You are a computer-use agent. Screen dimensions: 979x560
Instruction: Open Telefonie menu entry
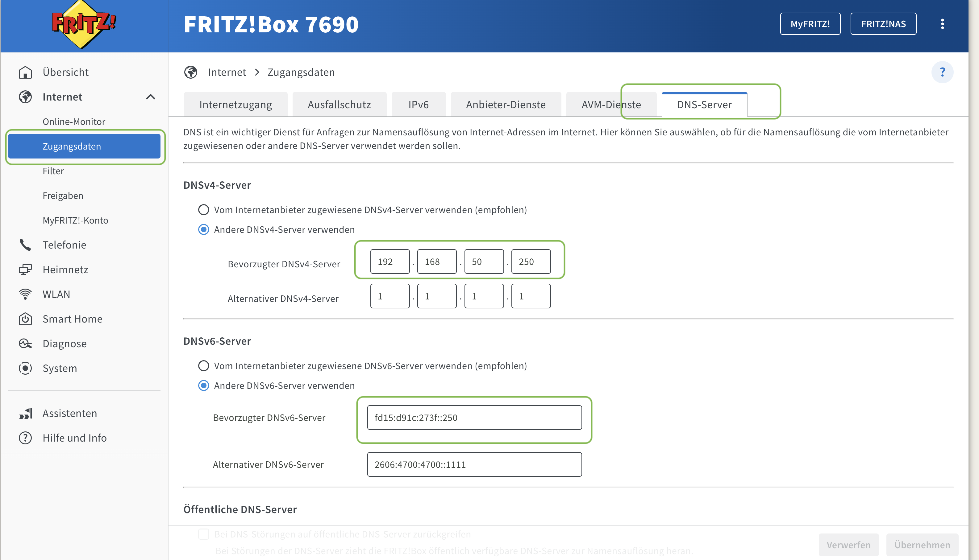(x=64, y=245)
